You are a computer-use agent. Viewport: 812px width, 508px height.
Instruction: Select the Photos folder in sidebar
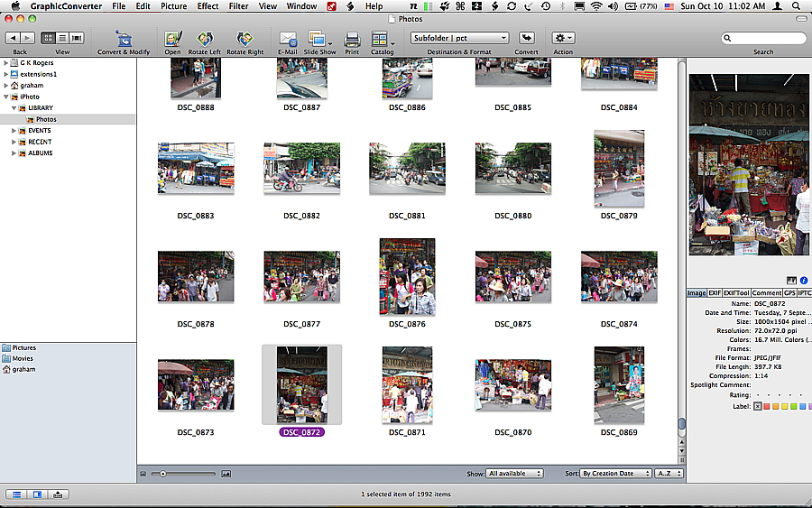[68, 119]
